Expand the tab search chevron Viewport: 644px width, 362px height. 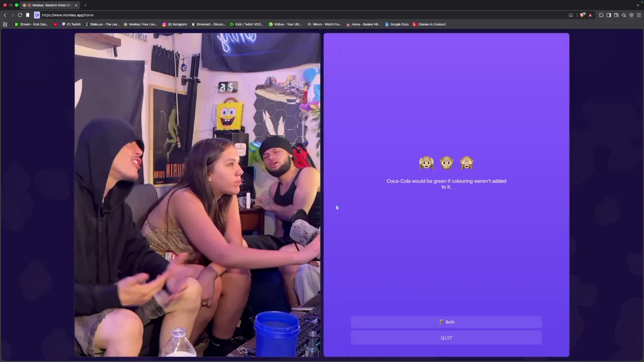click(638, 5)
